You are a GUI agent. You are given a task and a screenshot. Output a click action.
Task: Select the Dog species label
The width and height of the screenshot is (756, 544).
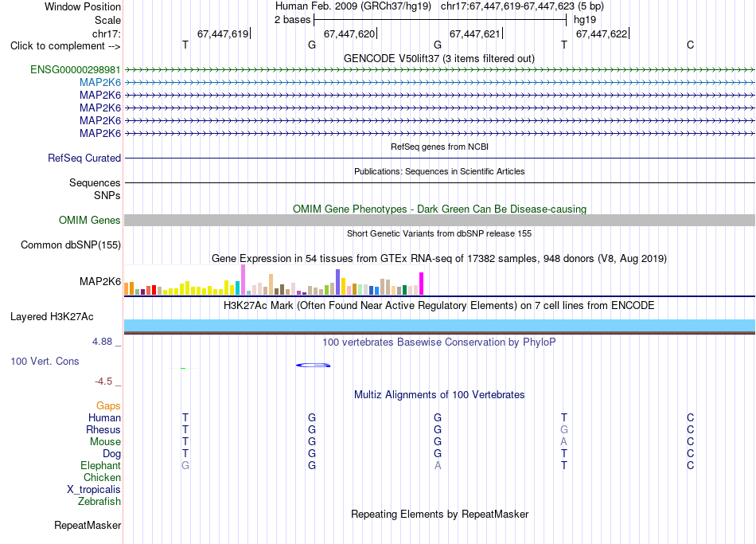click(112, 454)
